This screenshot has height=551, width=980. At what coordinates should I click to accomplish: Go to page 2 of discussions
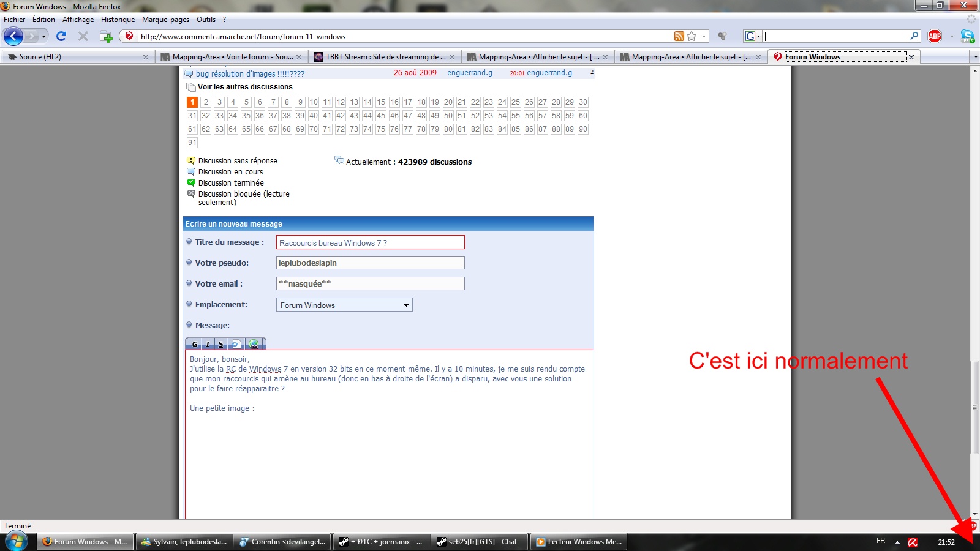click(206, 102)
